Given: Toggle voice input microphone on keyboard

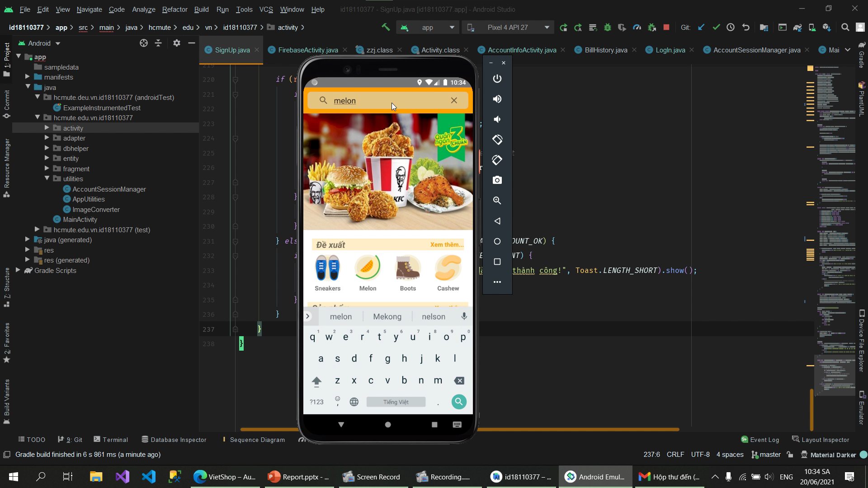Looking at the screenshot, I should pos(464,316).
